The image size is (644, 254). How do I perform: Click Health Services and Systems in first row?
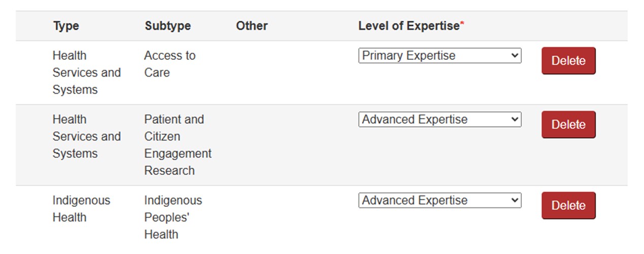pyautogui.click(x=86, y=72)
